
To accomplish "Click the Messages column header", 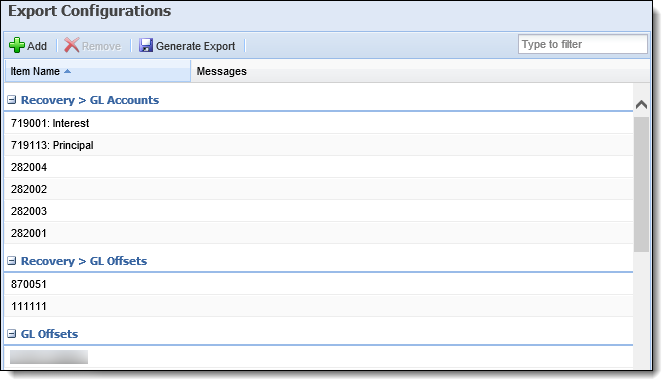I will coord(420,71).
